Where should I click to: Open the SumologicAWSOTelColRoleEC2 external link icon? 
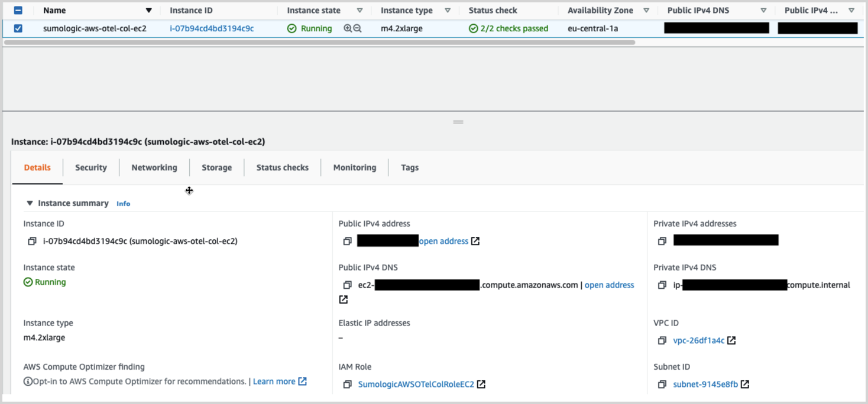click(481, 384)
